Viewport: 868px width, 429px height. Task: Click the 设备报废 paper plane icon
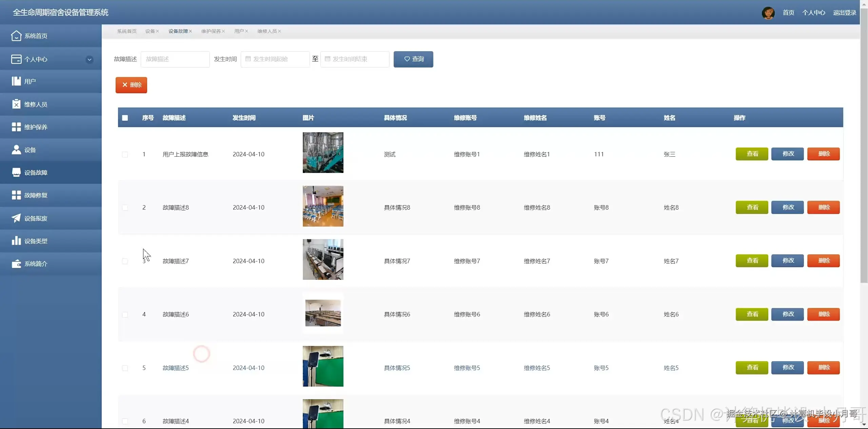(x=16, y=218)
